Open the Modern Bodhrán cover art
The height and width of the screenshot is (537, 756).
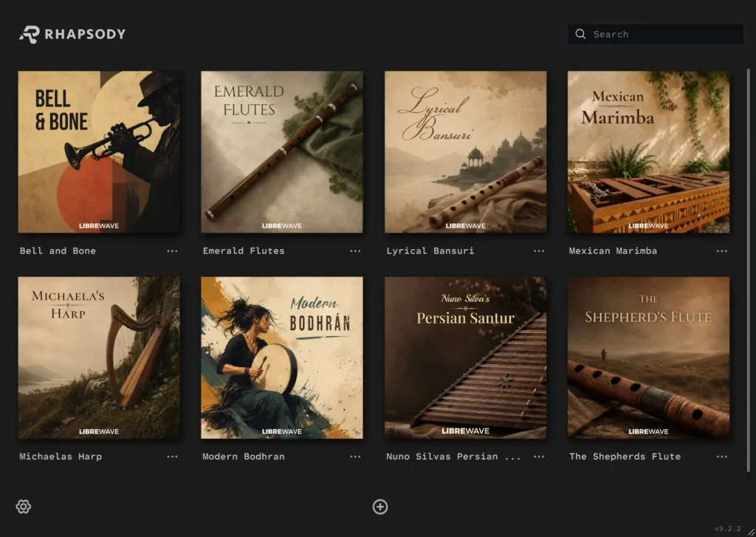click(282, 358)
